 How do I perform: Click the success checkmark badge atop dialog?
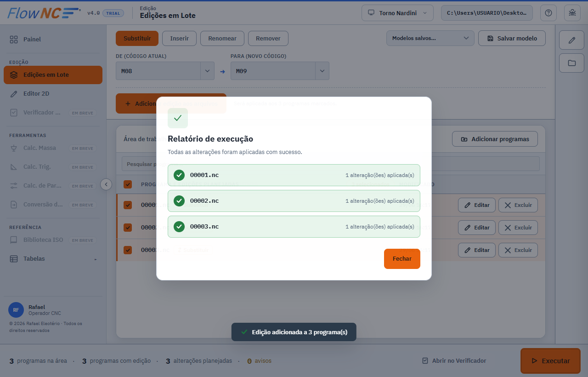tap(178, 118)
